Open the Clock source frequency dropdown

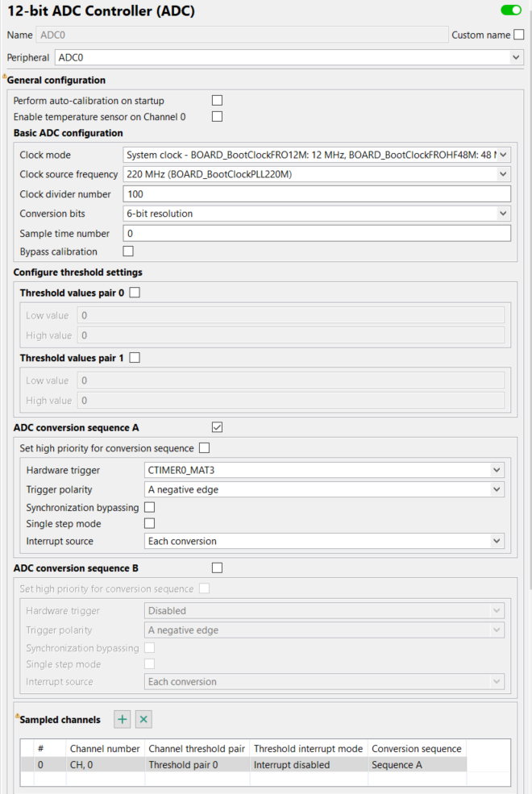point(317,174)
